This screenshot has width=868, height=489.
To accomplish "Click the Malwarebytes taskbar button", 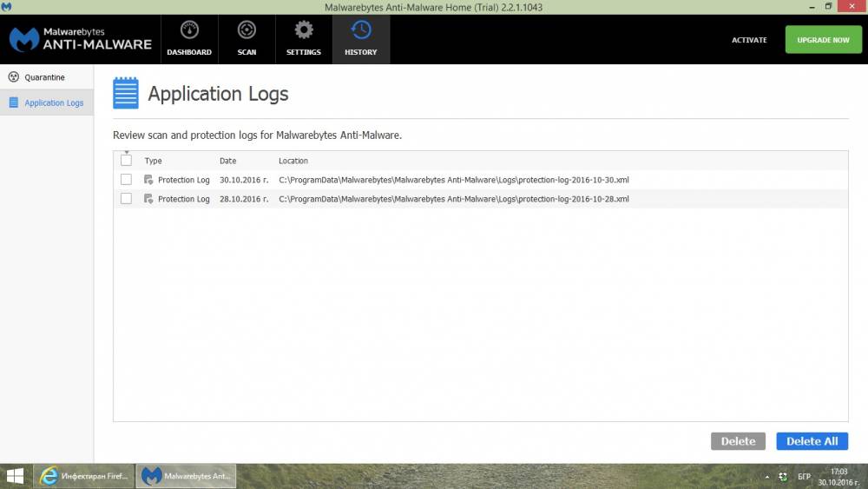I will [187, 476].
